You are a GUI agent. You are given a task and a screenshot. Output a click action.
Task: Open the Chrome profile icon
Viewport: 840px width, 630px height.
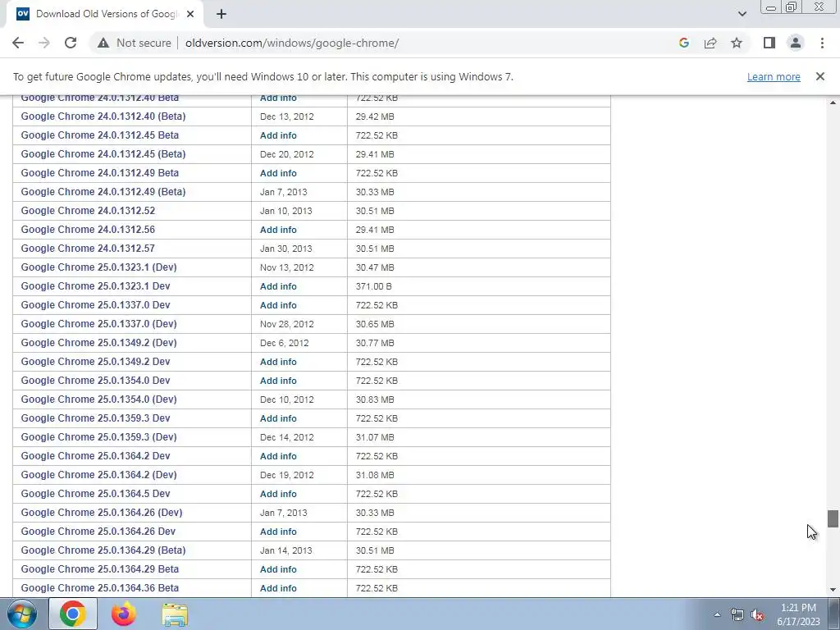click(796, 43)
